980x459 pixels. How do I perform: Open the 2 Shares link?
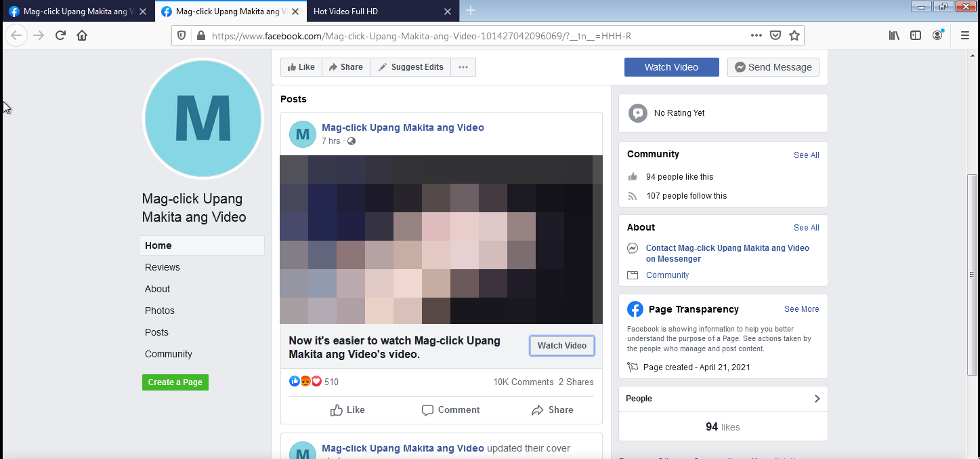click(x=576, y=382)
